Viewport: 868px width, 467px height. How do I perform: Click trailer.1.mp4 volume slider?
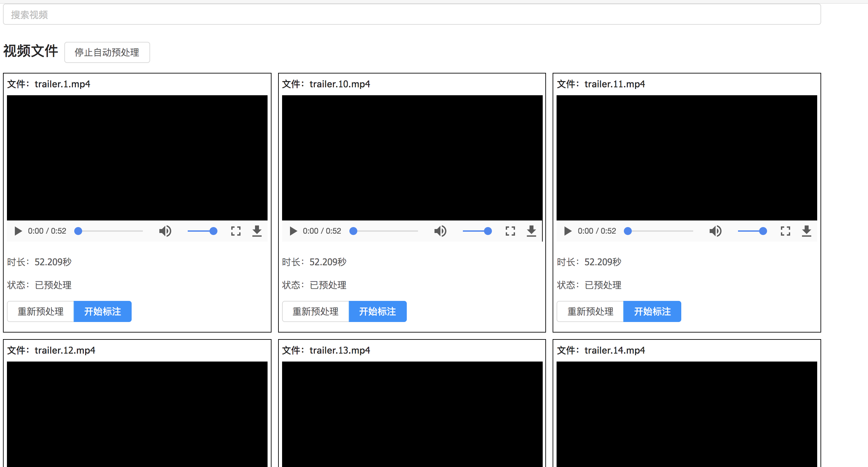pyautogui.click(x=202, y=231)
